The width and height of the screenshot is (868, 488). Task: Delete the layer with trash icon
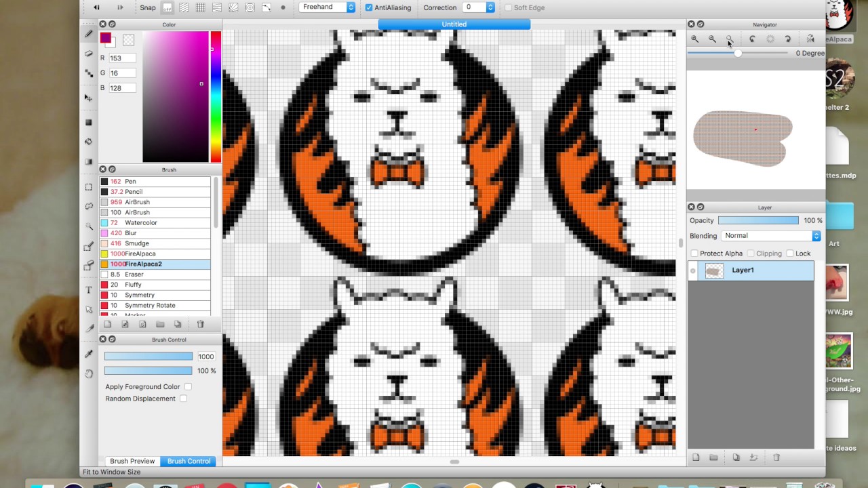(x=776, y=457)
